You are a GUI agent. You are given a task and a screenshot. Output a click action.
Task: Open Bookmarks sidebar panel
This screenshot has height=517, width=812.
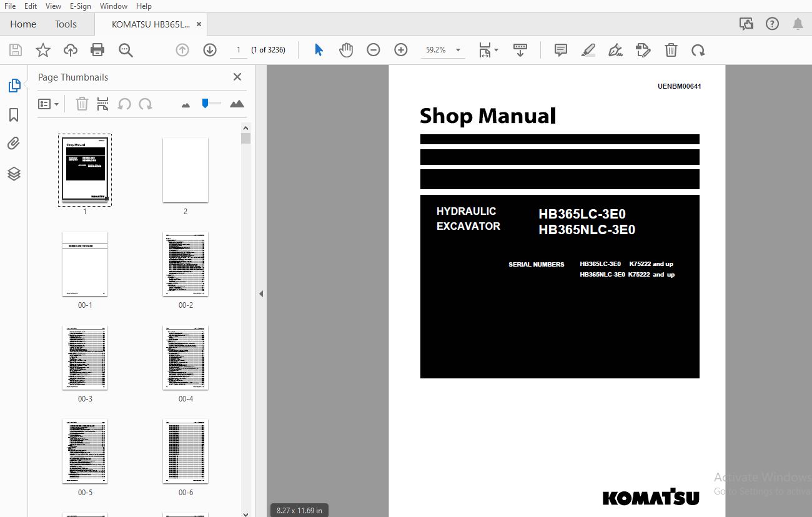[x=14, y=115]
